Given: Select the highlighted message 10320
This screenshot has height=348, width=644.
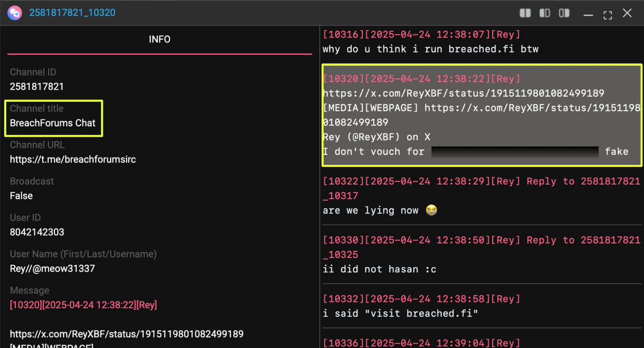Looking at the screenshot, I should [x=481, y=115].
